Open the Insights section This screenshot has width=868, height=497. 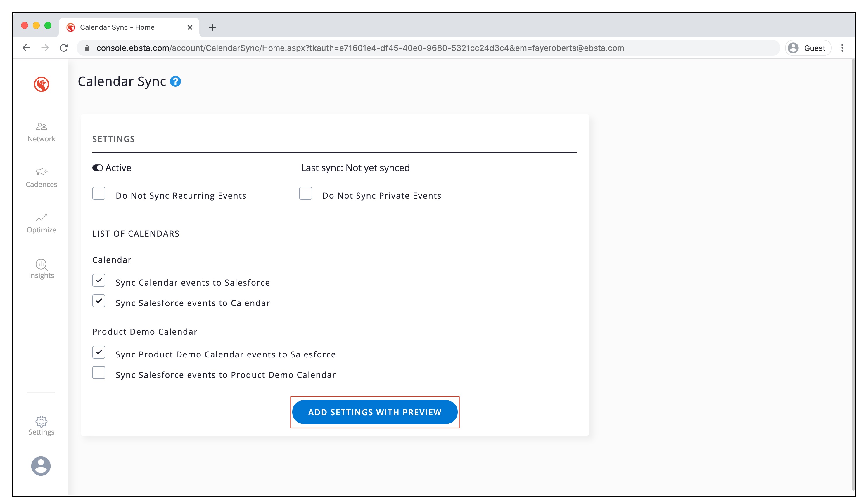pyautogui.click(x=41, y=269)
